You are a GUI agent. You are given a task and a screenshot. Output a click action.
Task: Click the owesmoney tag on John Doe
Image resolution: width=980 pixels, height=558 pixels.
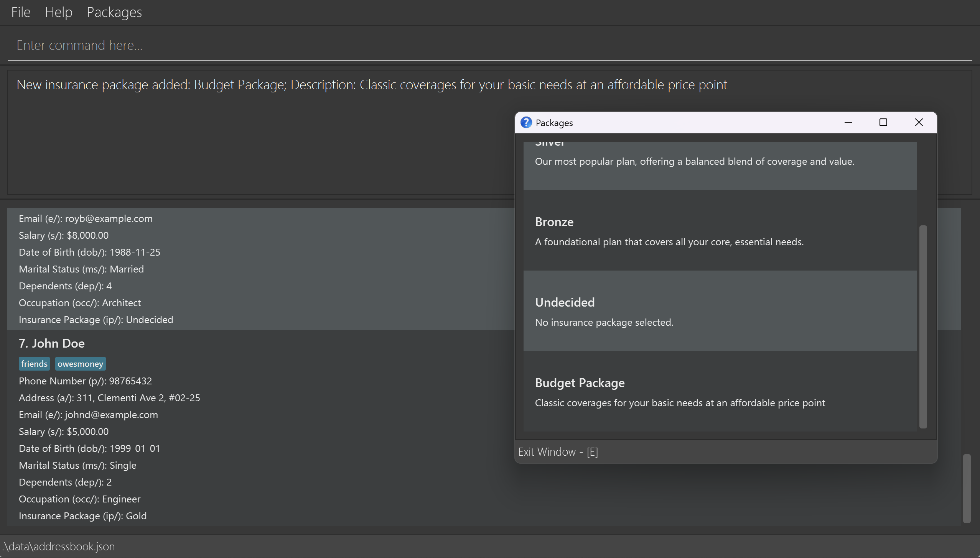tap(81, 364)
